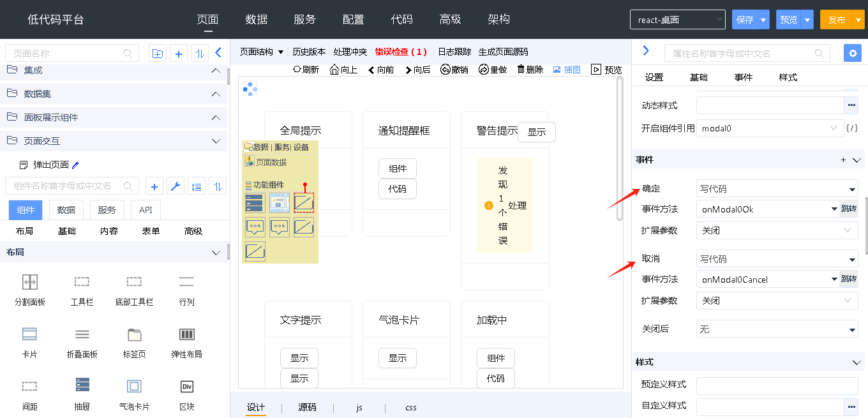Click 历史版本
The width and height of the screenshot is (868, 418).
tap(309, 52)
